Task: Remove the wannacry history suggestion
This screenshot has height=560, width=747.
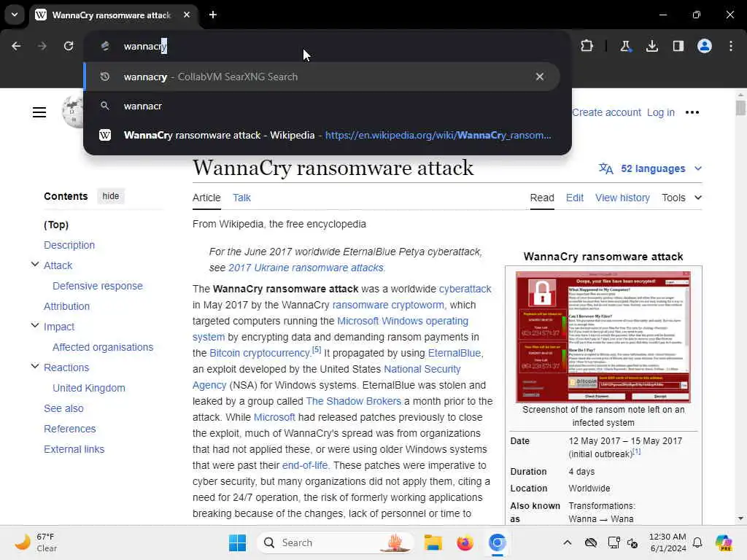Action: pyautogui.click(x=540, y=77)
